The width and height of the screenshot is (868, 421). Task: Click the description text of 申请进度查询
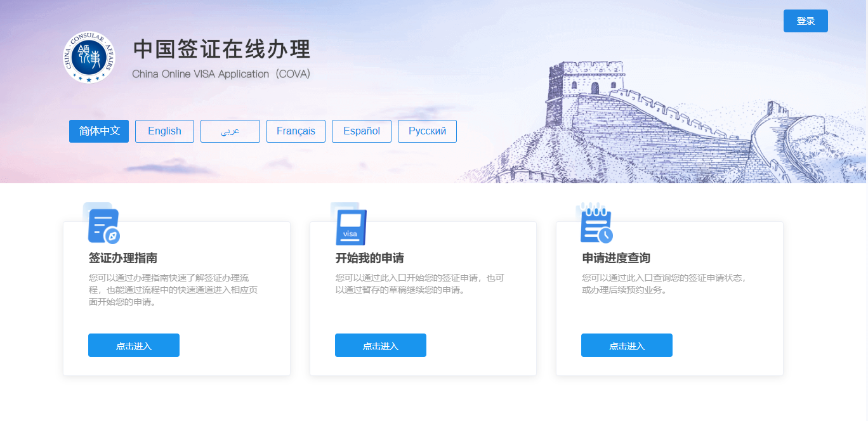coord(664,284)
